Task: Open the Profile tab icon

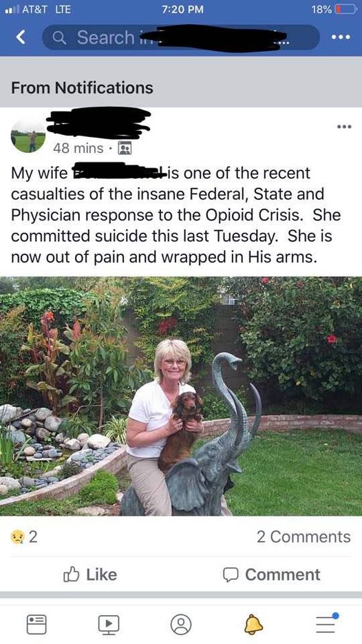Action: pos(181,624)
